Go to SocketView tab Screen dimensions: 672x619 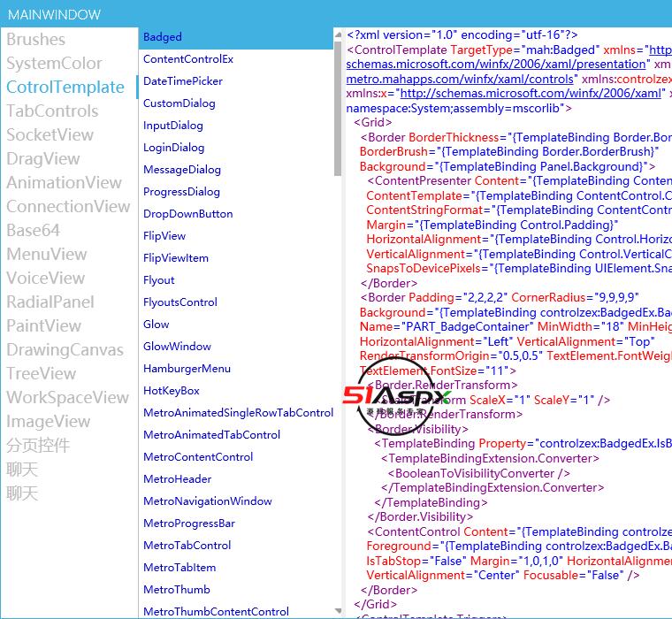pos(50,135)
